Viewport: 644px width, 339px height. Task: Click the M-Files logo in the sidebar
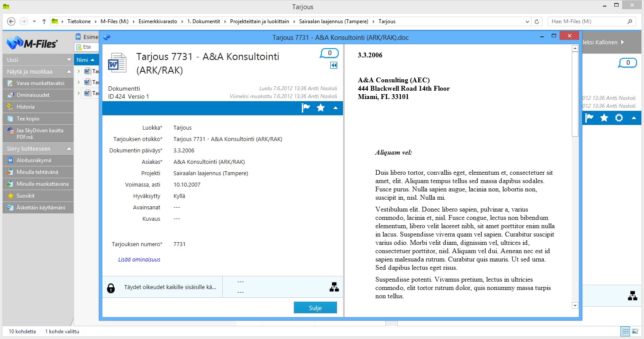(x=32, y=43)
